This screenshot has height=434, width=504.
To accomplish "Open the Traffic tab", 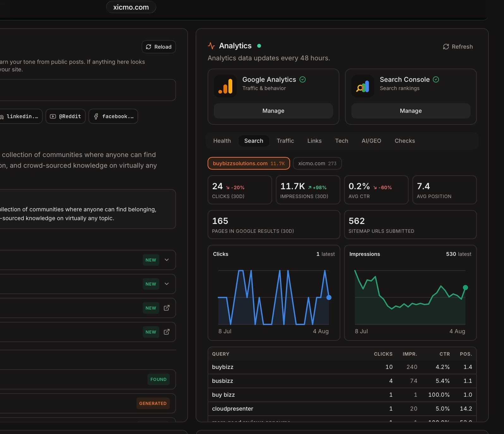I will click(x=285, y=141).
